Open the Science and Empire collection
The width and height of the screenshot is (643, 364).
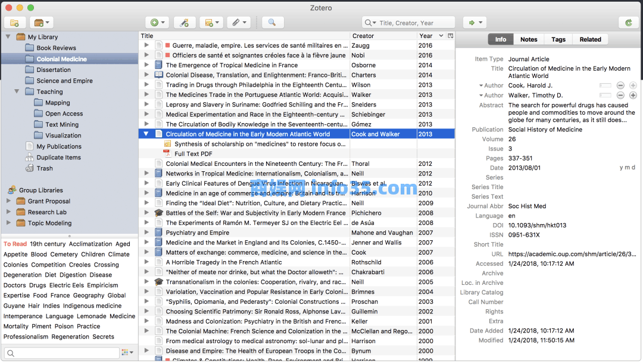64,81
